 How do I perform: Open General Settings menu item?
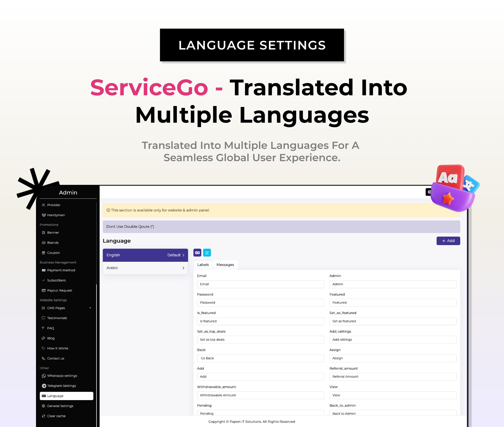click(x=66, y=406)
